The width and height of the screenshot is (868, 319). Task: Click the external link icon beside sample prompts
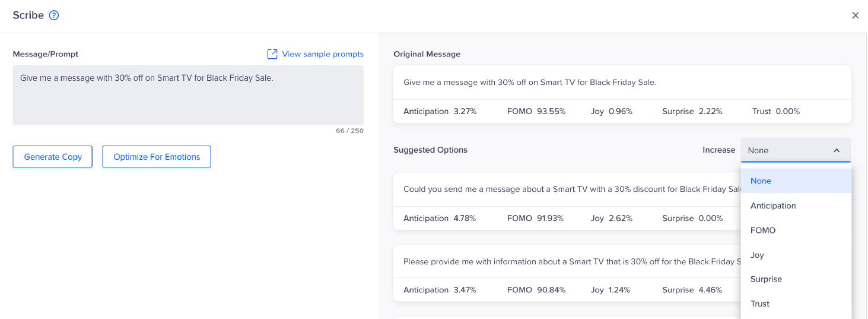[272, 54]
